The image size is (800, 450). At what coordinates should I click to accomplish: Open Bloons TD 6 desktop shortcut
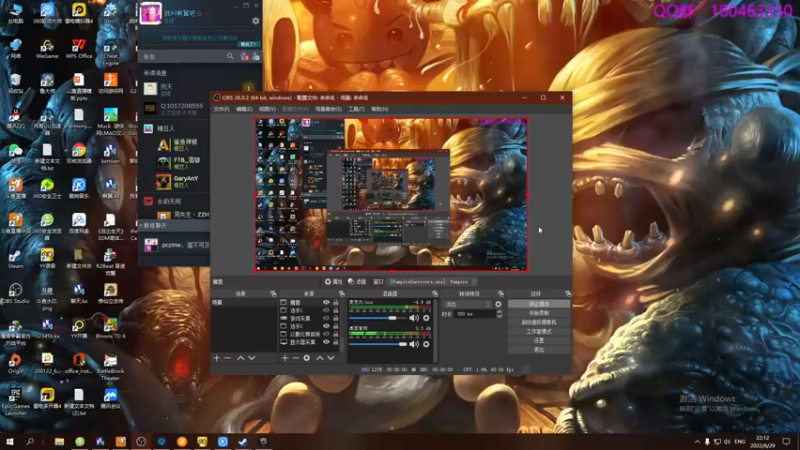[x=110, y=328]
